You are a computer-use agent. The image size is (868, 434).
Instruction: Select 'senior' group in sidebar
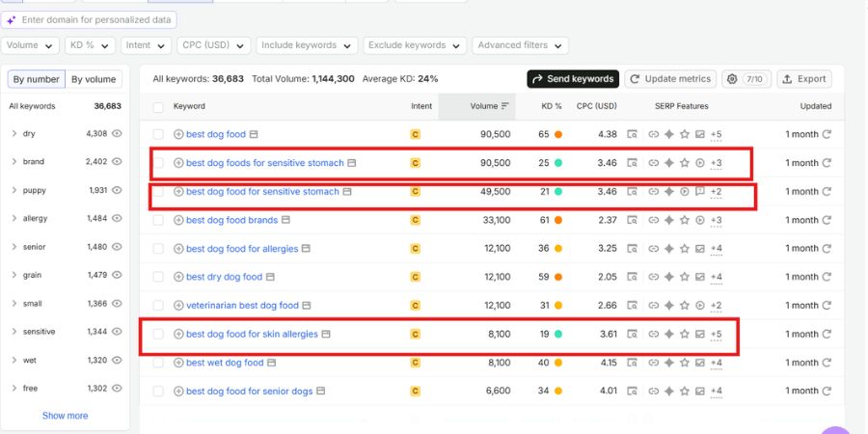pyautogui.click(x=35, y=247)
